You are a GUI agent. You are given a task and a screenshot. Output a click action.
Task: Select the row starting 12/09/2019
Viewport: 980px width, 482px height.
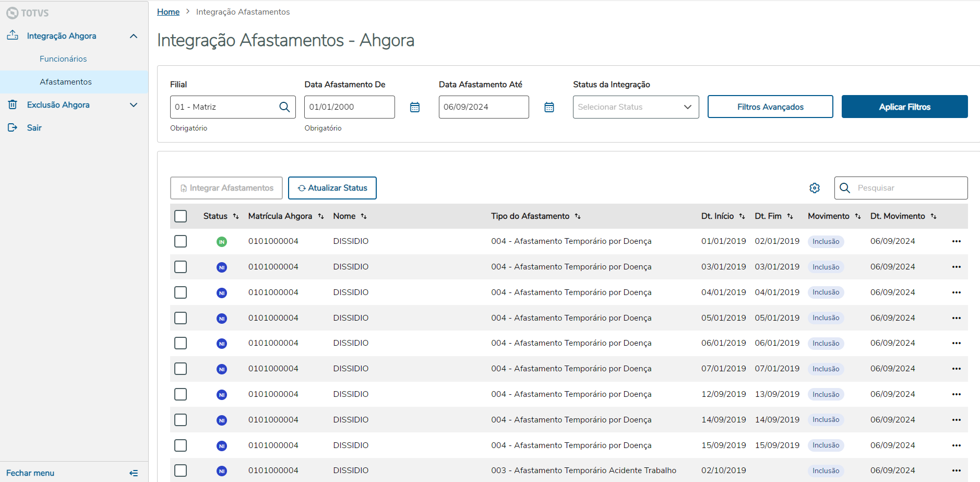coord(181,394)
